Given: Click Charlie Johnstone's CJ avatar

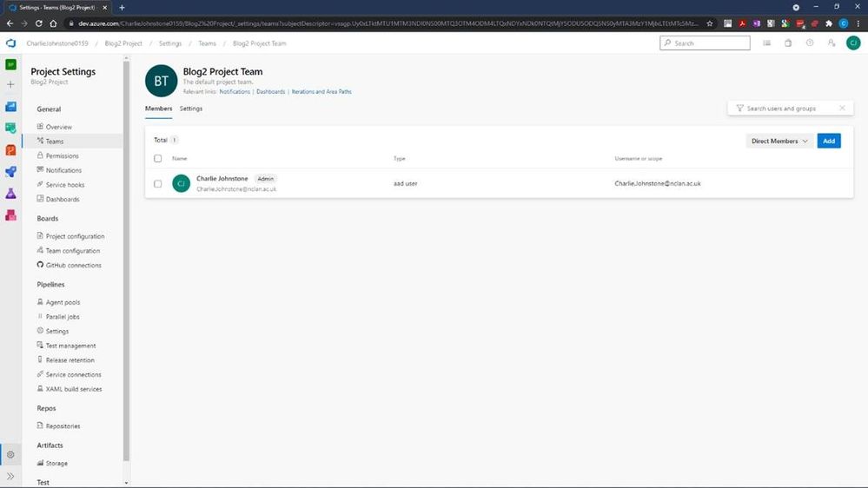Looking at the screenshot, I should (x=181, y=183).
